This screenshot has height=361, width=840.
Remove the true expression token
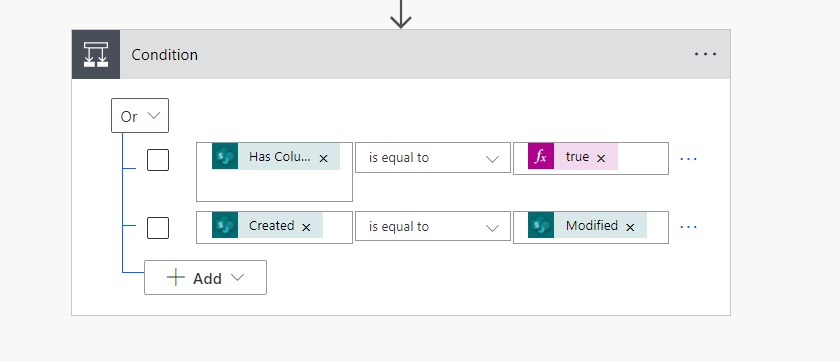pos(601,158)
